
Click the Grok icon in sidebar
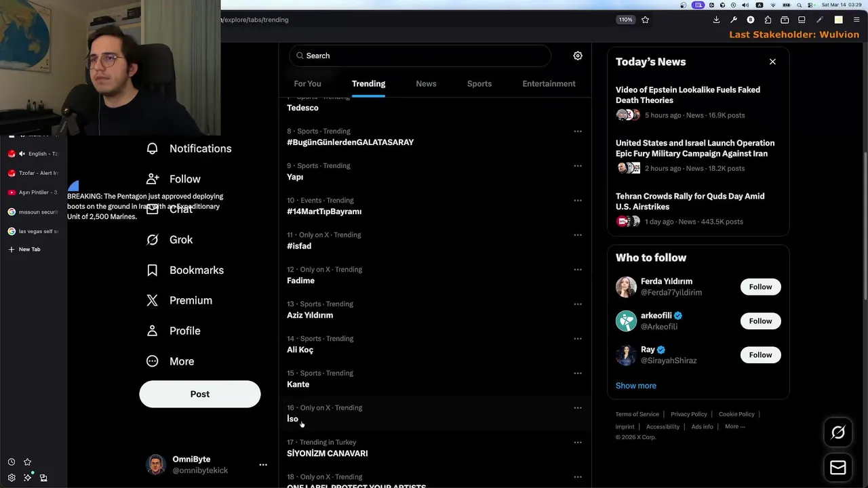[153, 240]
